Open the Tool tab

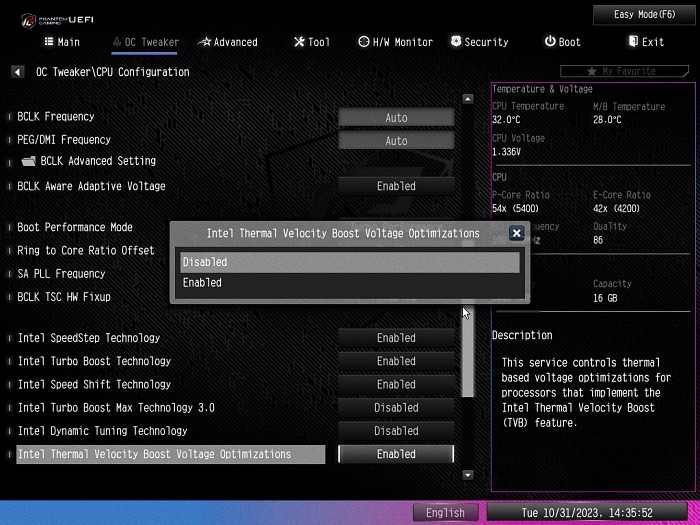coord(312,42)
